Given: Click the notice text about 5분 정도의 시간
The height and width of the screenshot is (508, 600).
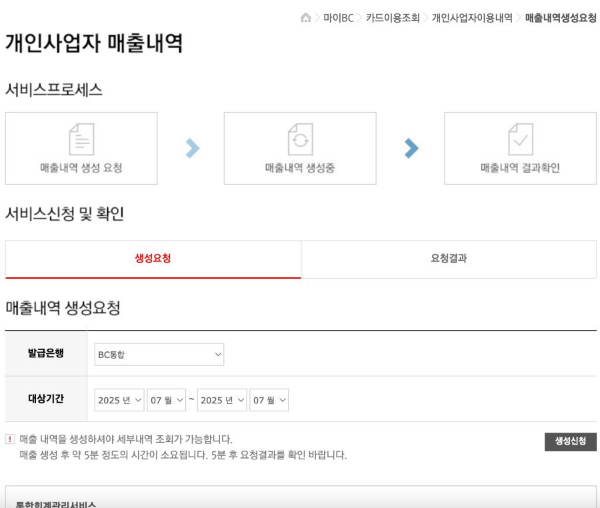Looking at the screenshot, I should click(183, 455).
